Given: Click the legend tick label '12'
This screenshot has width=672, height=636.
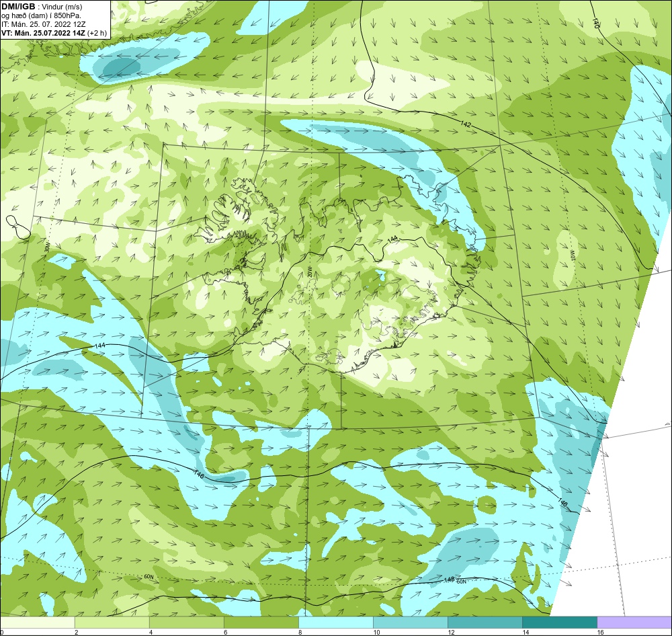Looking at the screenshot, I should click(x=450, y=632).
